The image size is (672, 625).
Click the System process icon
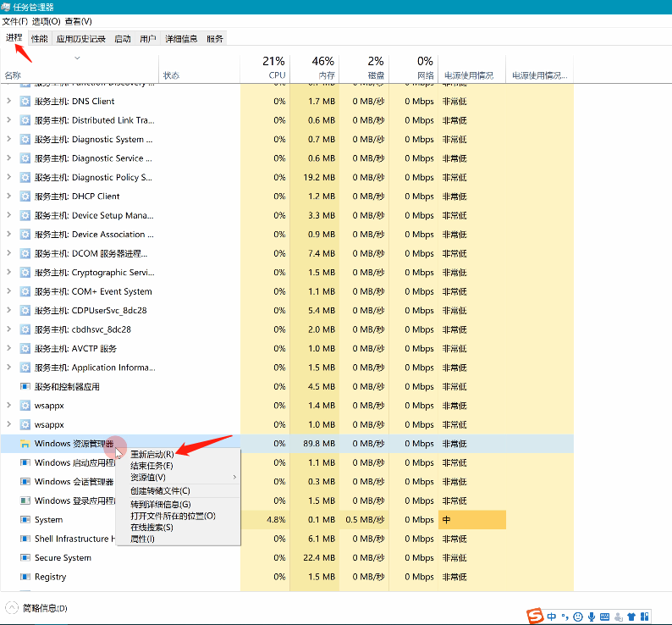pyautogui.click(x=25, y=519)
